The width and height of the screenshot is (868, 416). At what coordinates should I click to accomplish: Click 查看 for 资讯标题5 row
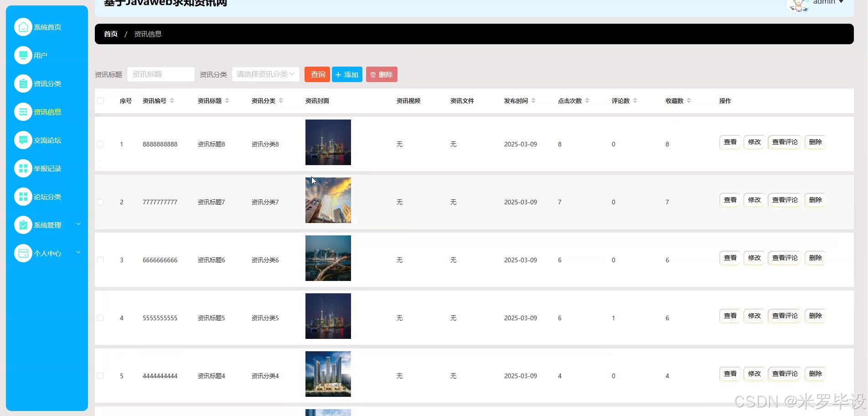click(730, 316)
